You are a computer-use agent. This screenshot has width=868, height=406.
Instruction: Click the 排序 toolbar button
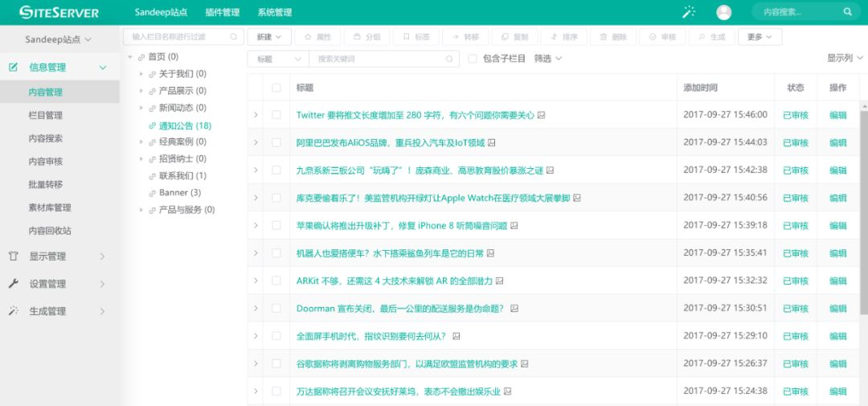563,36
